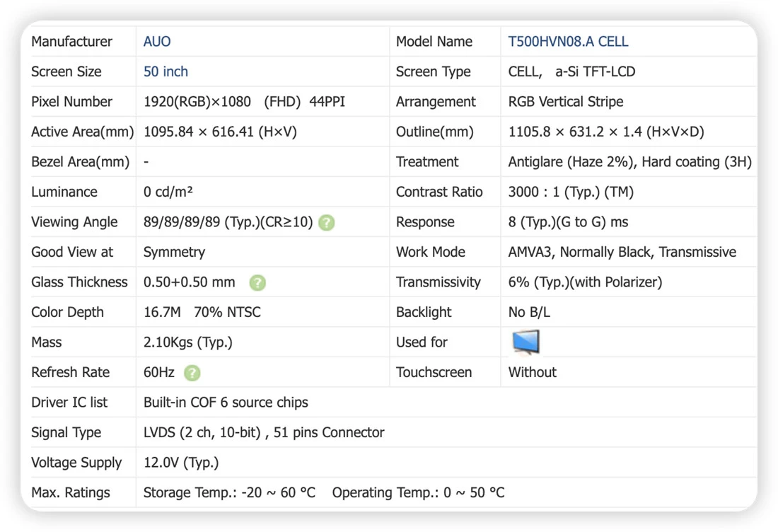Open the T500HVN08.A CELL model link
Image resolution: width=778 pixels, height=532 pixels.
[568, 41]
